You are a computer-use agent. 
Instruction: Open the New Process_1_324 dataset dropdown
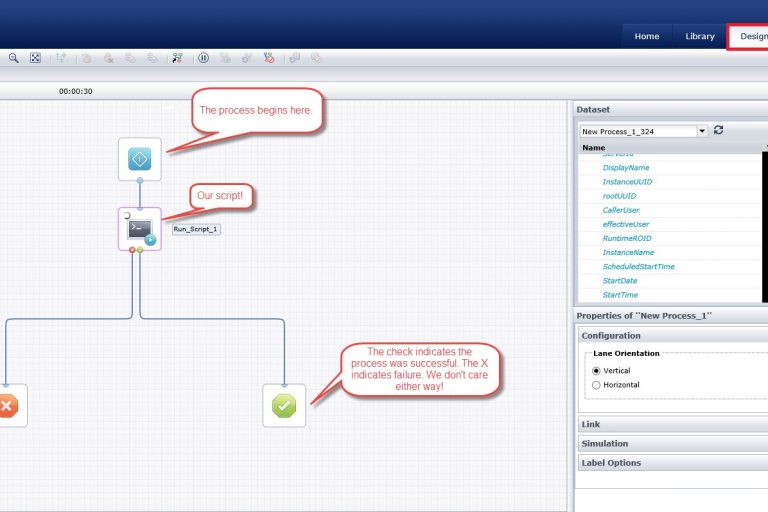pyautogui.click(x=702, y=131)
